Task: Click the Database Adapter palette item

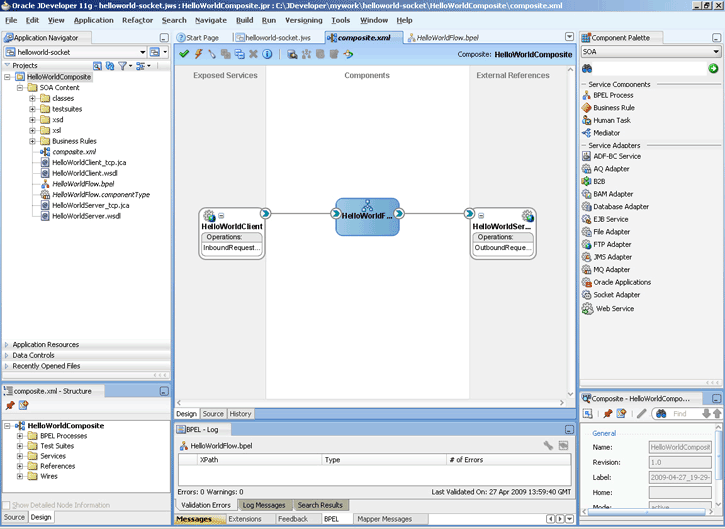Action: [620, 207]
